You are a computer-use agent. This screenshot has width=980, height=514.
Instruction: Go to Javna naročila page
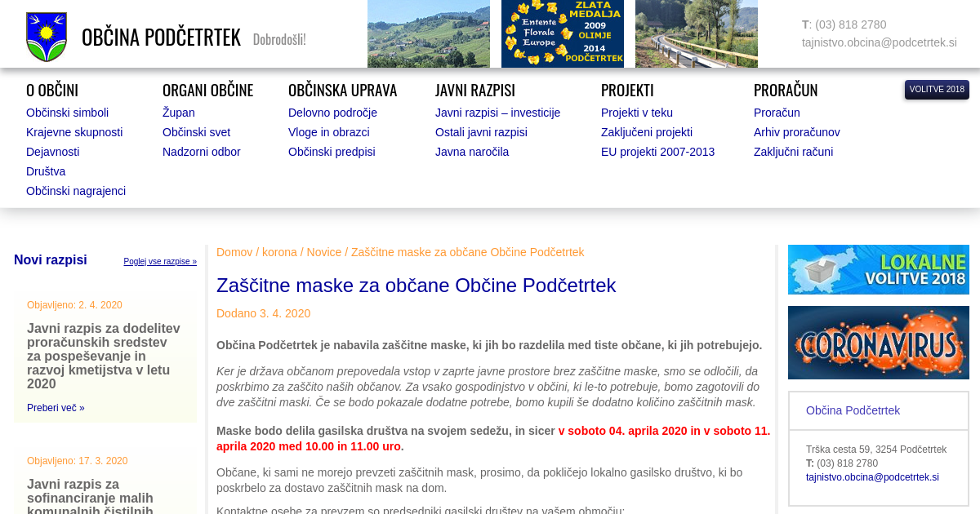[471, 152]
